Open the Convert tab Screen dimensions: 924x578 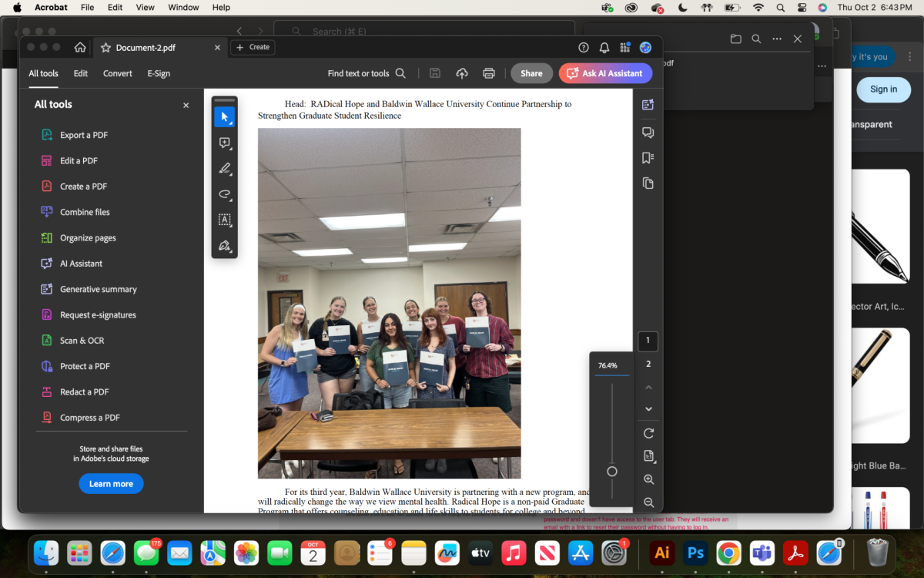(118, 73)
